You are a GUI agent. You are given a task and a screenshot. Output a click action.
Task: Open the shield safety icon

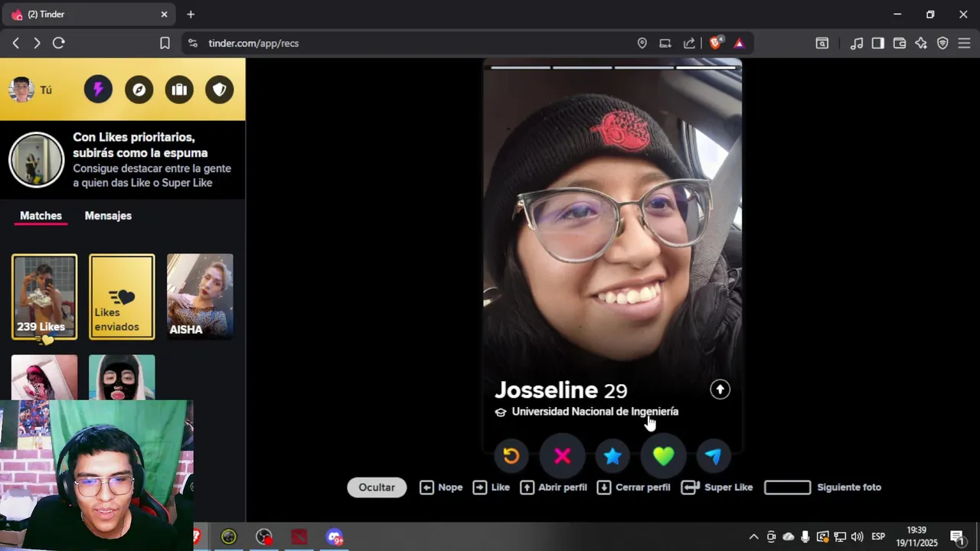pyautogui.click(x=220, y=90)
